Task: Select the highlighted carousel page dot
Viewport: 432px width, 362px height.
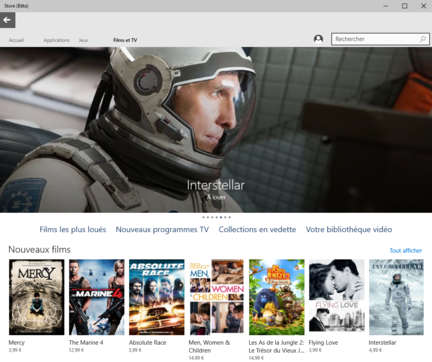Action: (221, 217)
